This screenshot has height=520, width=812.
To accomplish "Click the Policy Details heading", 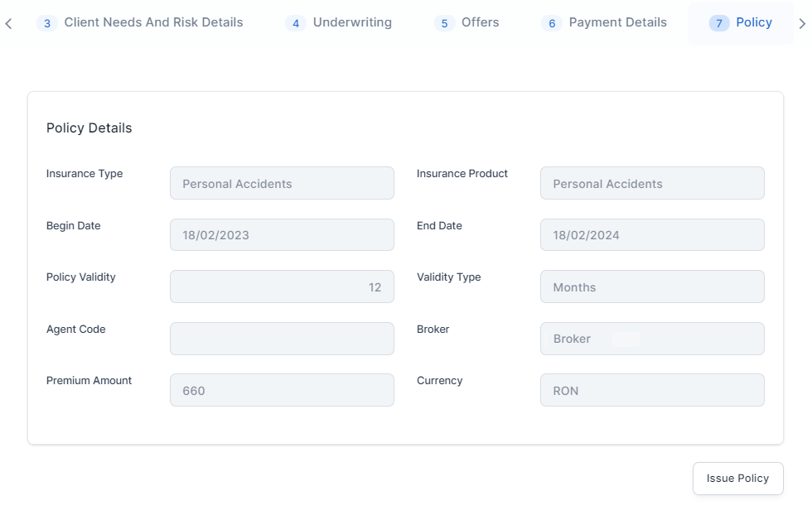I will tap(89, 128).
